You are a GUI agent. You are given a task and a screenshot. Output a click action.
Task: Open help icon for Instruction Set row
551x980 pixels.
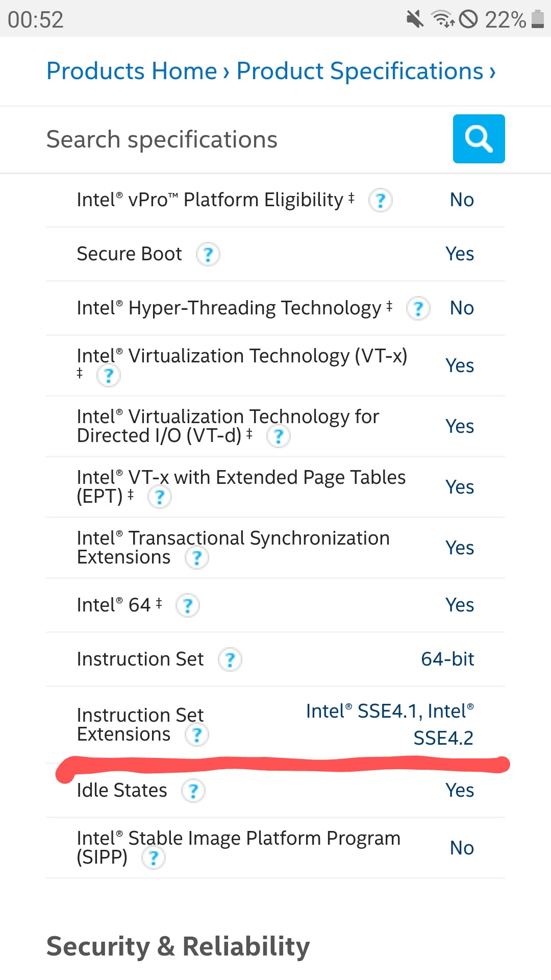pyautogui.click(x=230, y=659)
